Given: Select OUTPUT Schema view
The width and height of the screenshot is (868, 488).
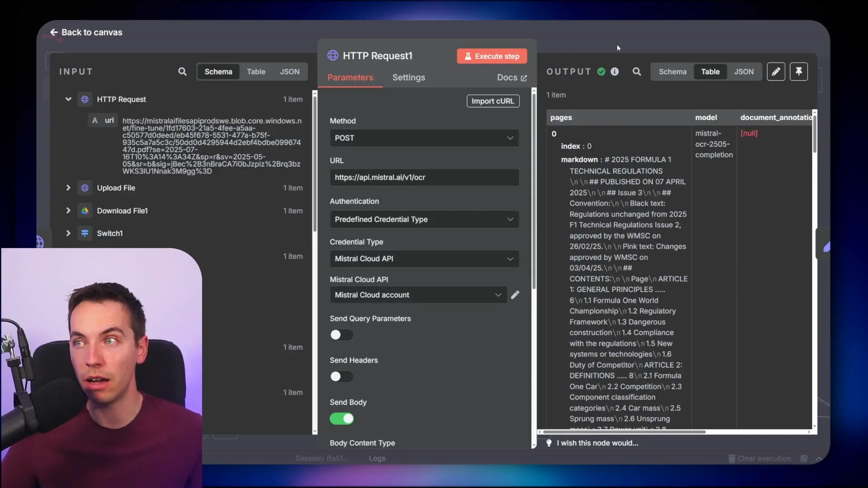Looking at the screenshot, I should tap(672, 71).
